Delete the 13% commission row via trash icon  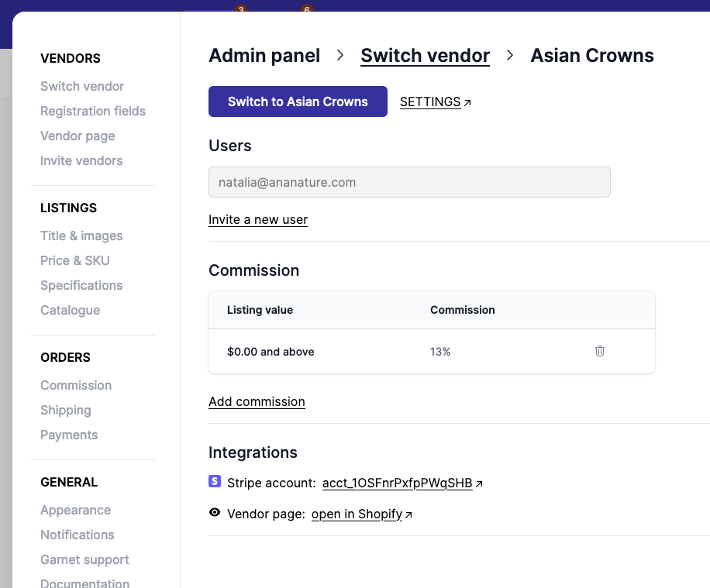pyautogui.click(x=599, y=351)
